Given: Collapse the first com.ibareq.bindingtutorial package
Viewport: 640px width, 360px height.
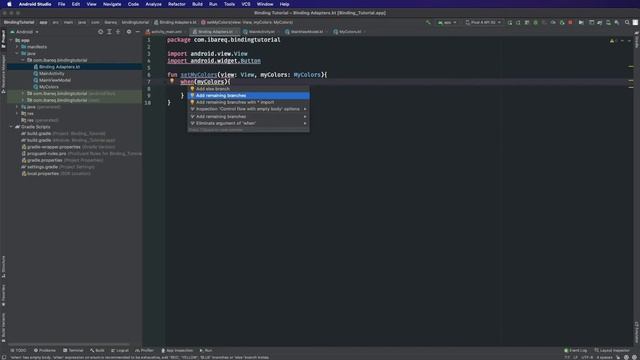Looking at the screenshot, I should (x=23, y=60).
